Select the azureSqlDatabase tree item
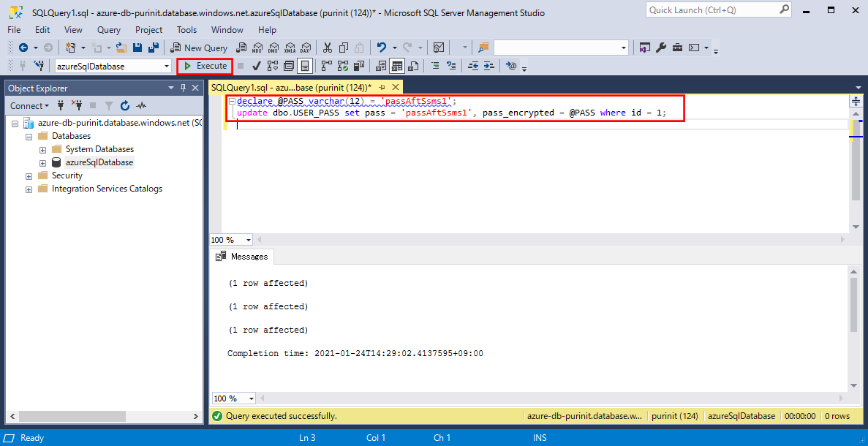 (x=99, y=163)
